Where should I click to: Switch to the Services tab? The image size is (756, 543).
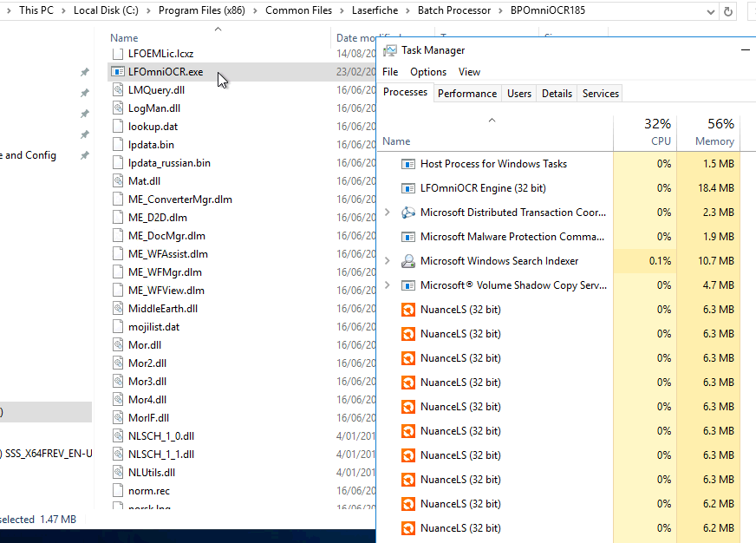tap(601, 94)
